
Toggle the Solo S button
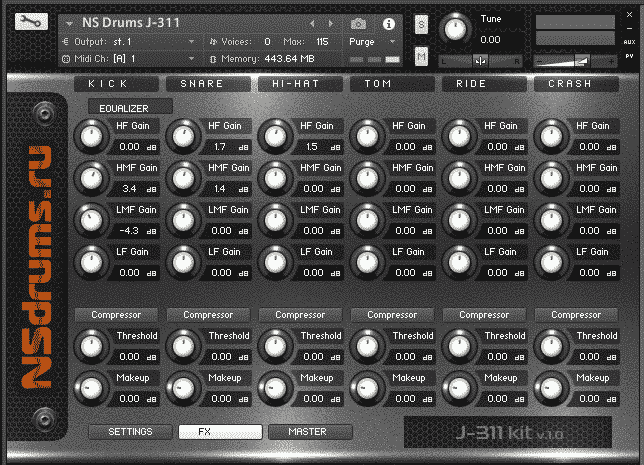421,25
